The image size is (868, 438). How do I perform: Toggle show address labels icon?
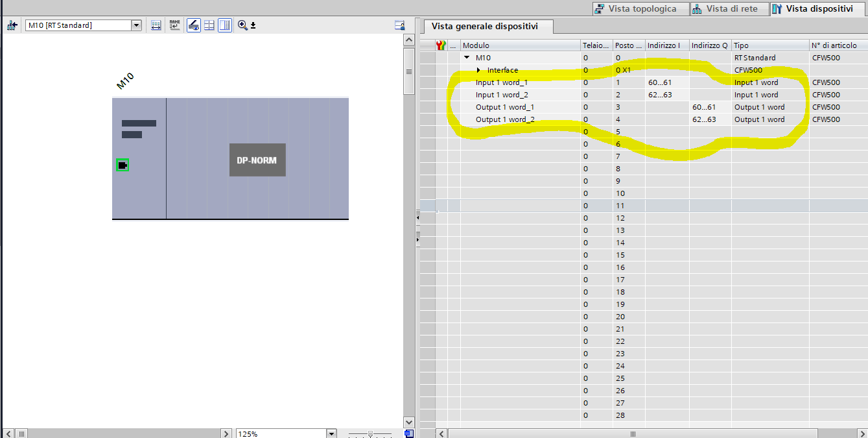coord(156,25)
